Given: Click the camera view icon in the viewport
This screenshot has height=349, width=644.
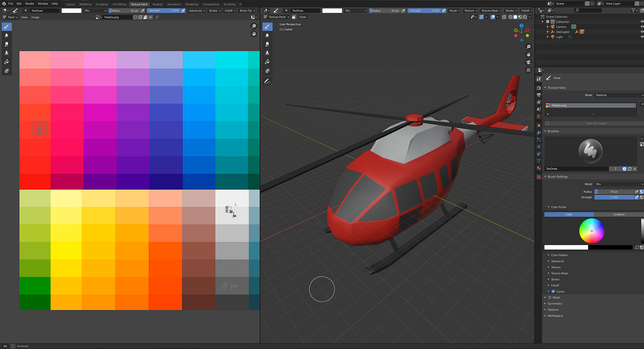Looking at the screenshot, I should [x=528, y=62].
